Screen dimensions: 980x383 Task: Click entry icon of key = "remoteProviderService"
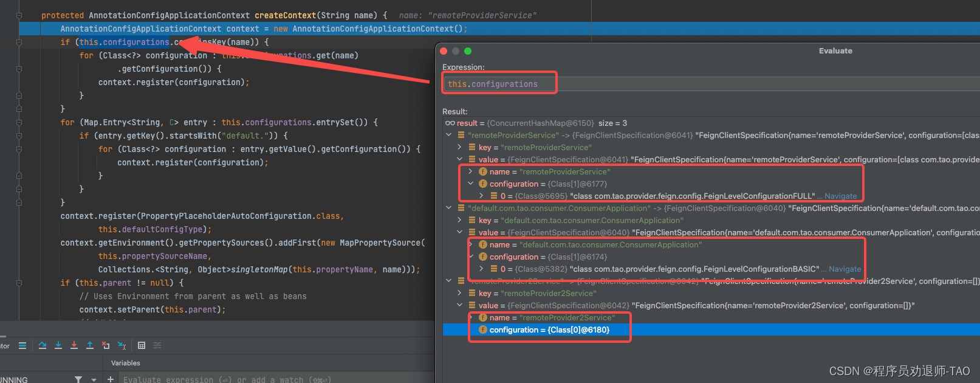[x=472, y=147]
